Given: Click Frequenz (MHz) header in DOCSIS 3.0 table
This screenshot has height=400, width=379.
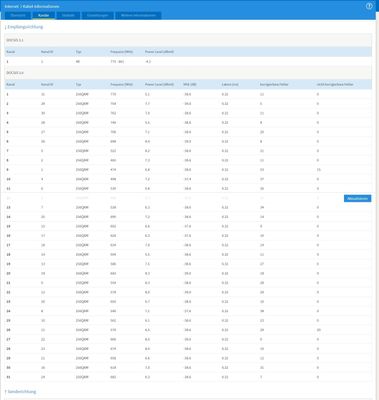Looking at the screenshot, I should pyautogui.click(x=121, y=85).
